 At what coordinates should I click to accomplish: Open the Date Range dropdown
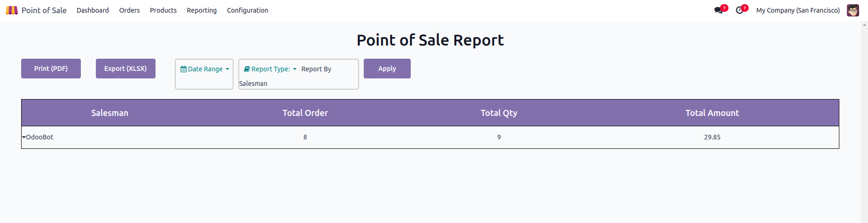pos(205,69)
